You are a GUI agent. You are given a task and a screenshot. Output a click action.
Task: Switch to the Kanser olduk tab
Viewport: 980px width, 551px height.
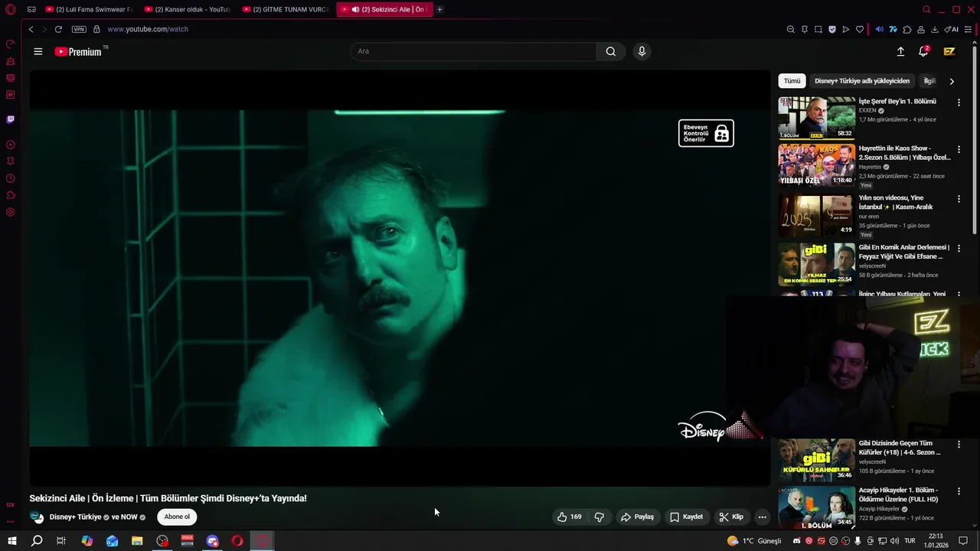pyautogui.click(x=187, y=9)
